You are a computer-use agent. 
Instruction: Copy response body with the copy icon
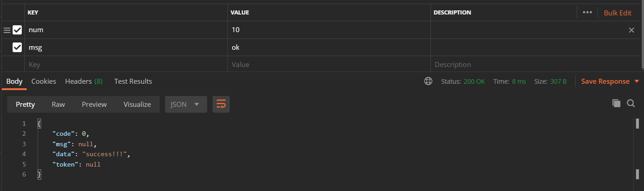[616, 104]
